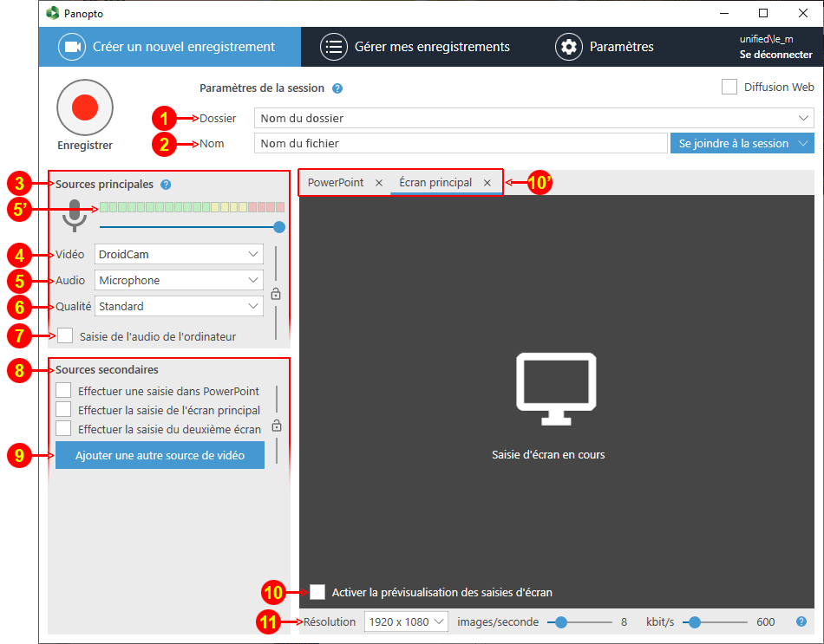This screenshot has width=824, height=644.
Task: Click the monitor icon in preview area
Action: coord(556,388)
